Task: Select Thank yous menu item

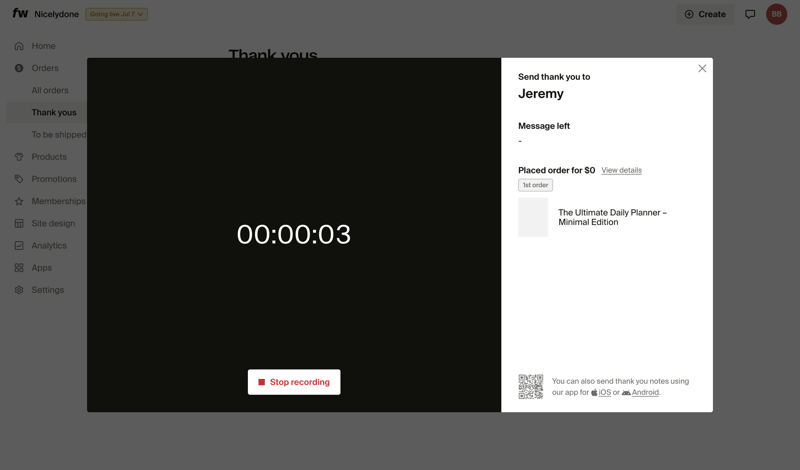Action: (54, 113)
